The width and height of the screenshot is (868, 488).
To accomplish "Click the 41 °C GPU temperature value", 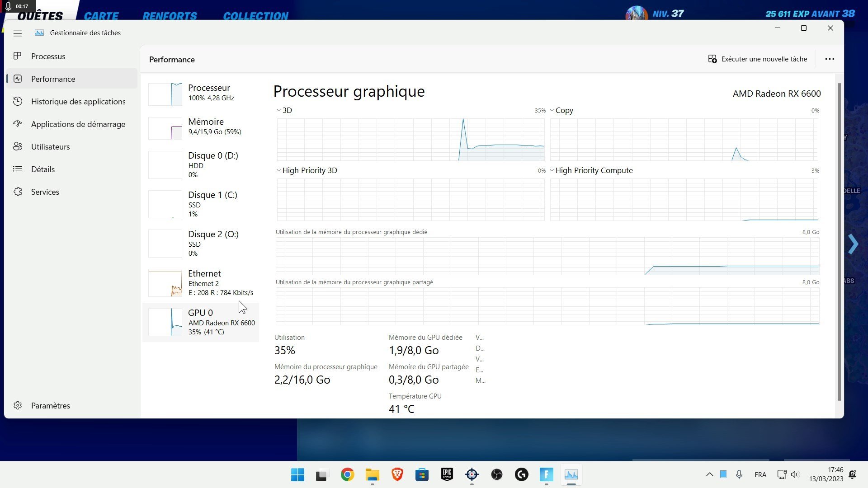I will point(401,409).
